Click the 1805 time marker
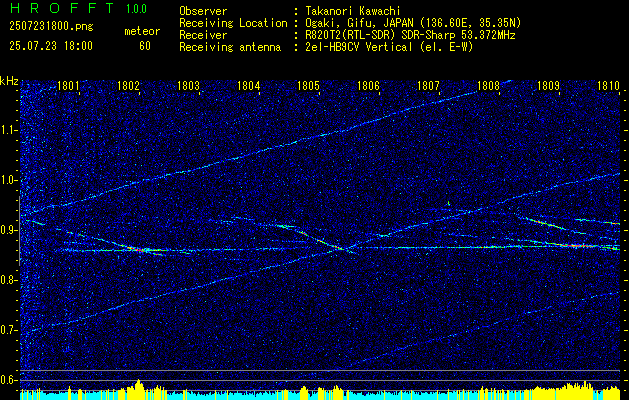Screen dimensions: 629x400 pyautogui.click(x=308, y=85)
